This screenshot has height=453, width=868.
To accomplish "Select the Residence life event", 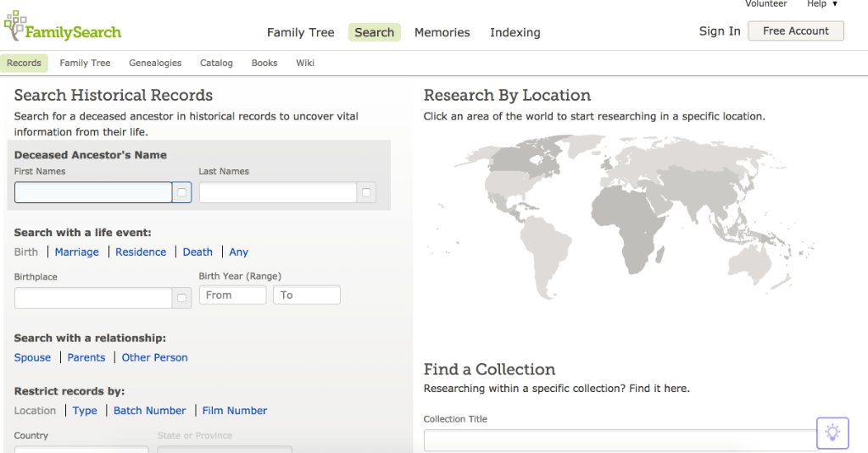I will [x=141, y=252].
